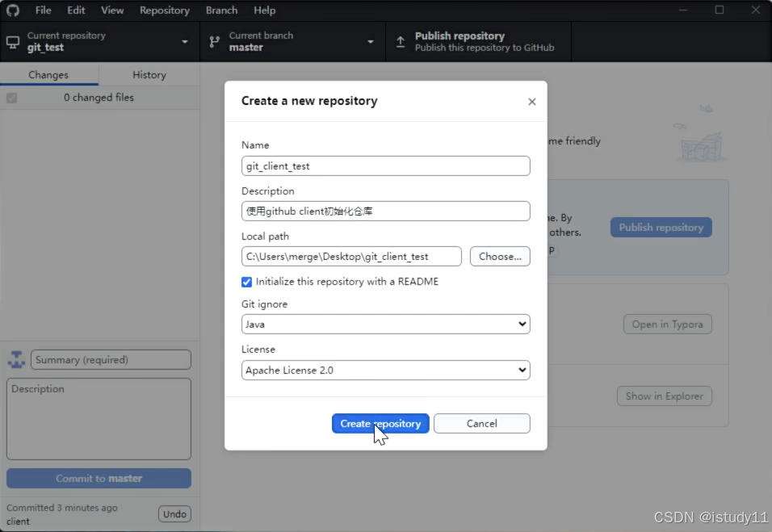Click the blue Publish repository button
The height and width of the screenshot is (532, 772).
pos(661,228)
